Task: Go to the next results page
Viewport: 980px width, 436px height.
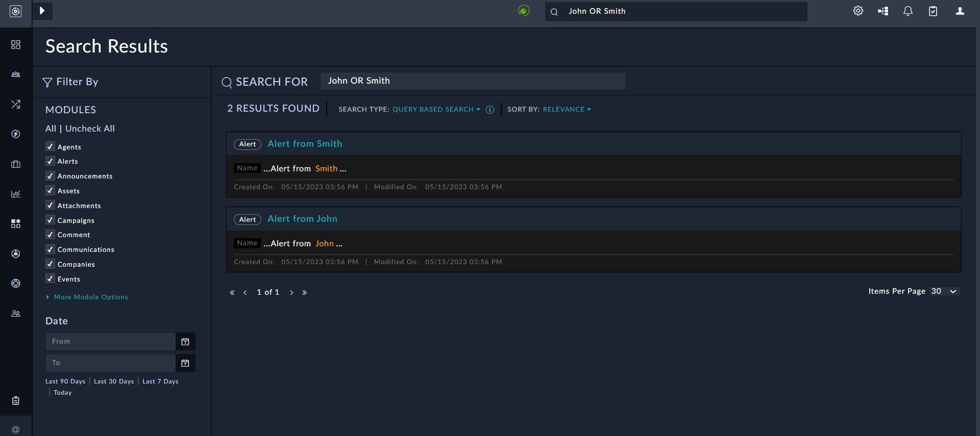Action: tap(291, 293)
